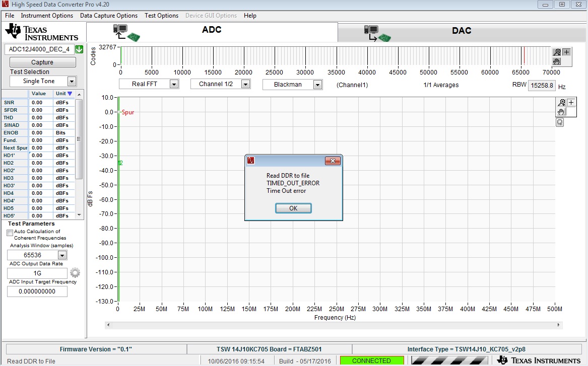588x366 pixels.
Task: Open the Data Capture Options menu
Action: (109, 16)
